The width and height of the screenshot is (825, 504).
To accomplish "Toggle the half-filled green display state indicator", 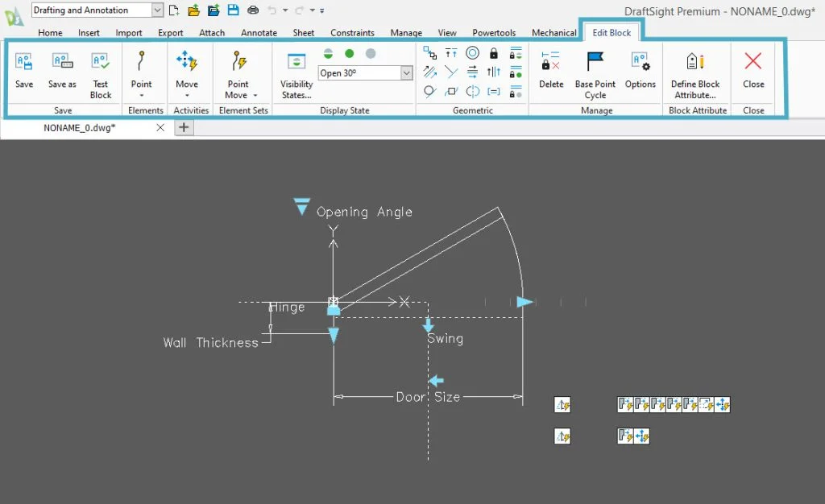I will (x=330, y=52).
